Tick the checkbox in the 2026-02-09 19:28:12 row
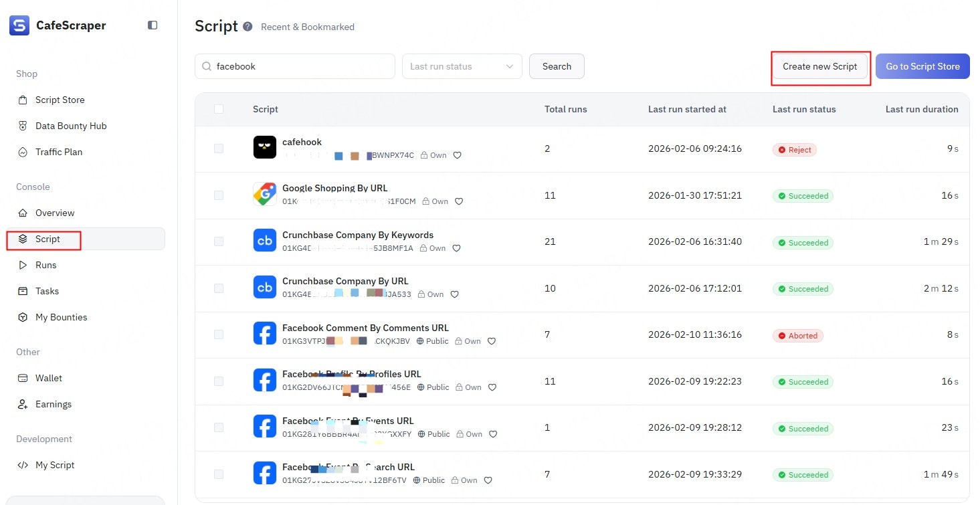This screenshot has height=505, width=980. pyautogui.click(x=219, y=427)
